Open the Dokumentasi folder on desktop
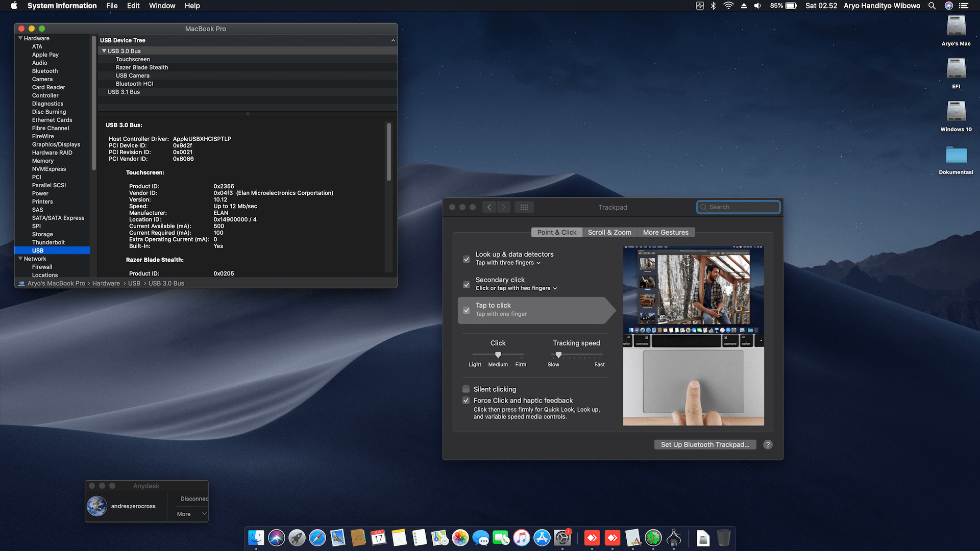Viewport: 980px width, 551px height. tap(956, 156)
